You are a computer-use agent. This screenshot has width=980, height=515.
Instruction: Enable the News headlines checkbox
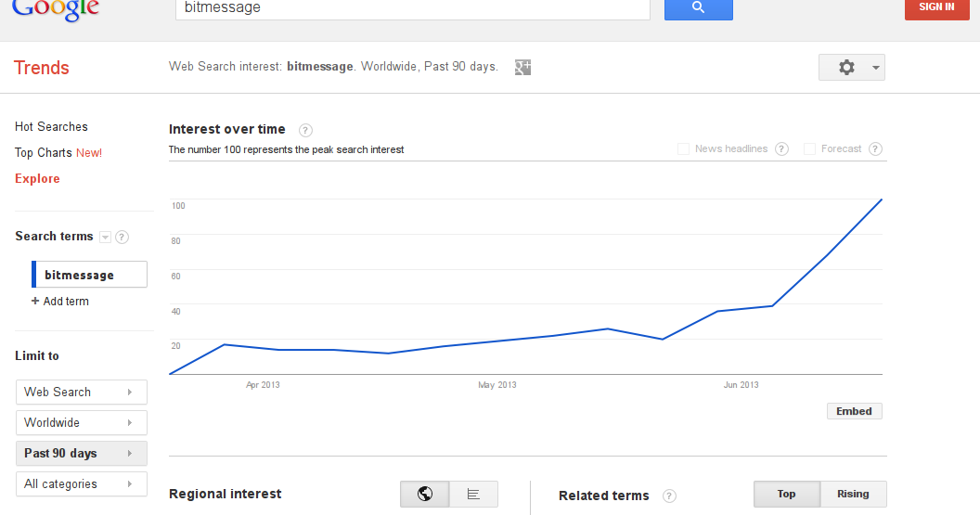(683, 148)
